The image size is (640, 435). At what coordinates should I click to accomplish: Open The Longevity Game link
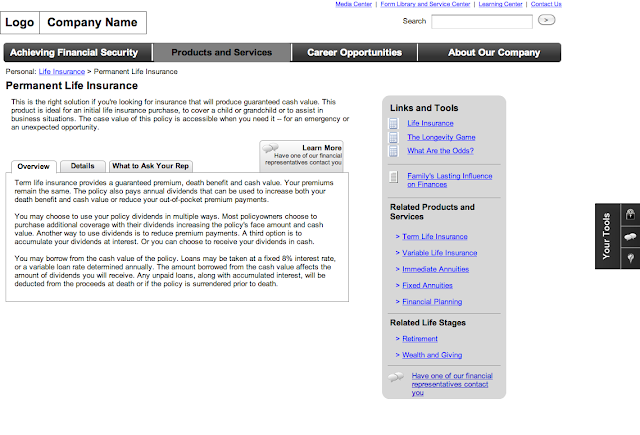pos(441,138)
